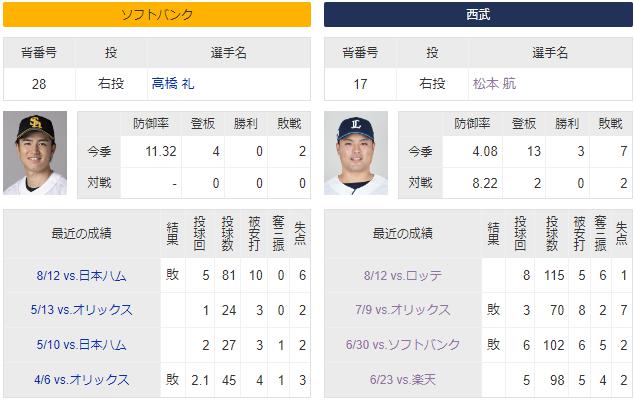
Task: Click the Seibu pitcher photo
Action: pos(356,153)
